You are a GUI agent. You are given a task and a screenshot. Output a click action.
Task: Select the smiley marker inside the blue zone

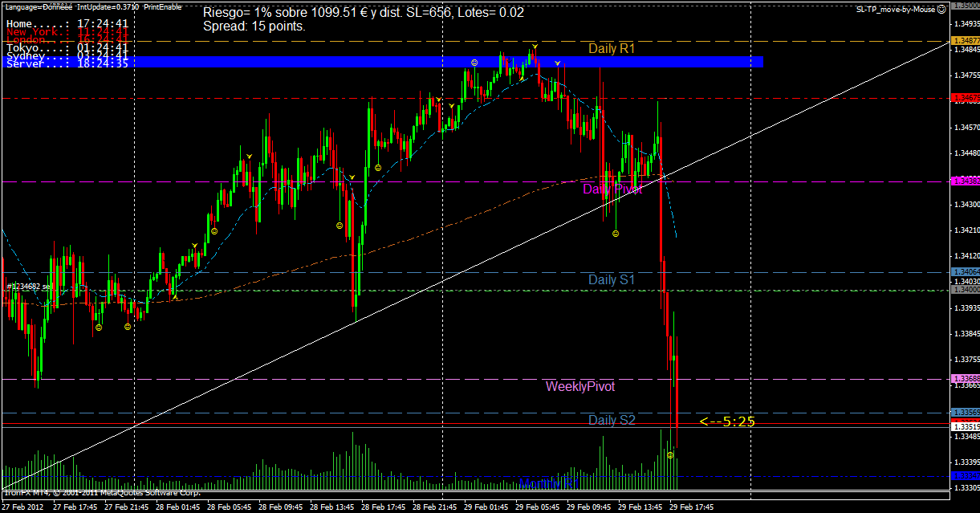click(474, 62)
